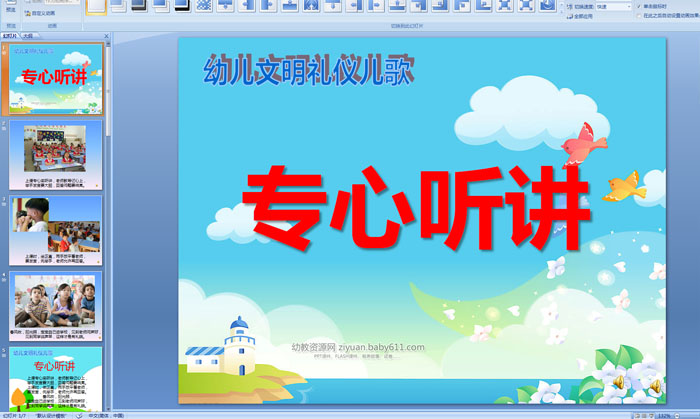Click the slide title 幼儿文明礼仪儿歌
700x419 pixels.
coord(309,70)
